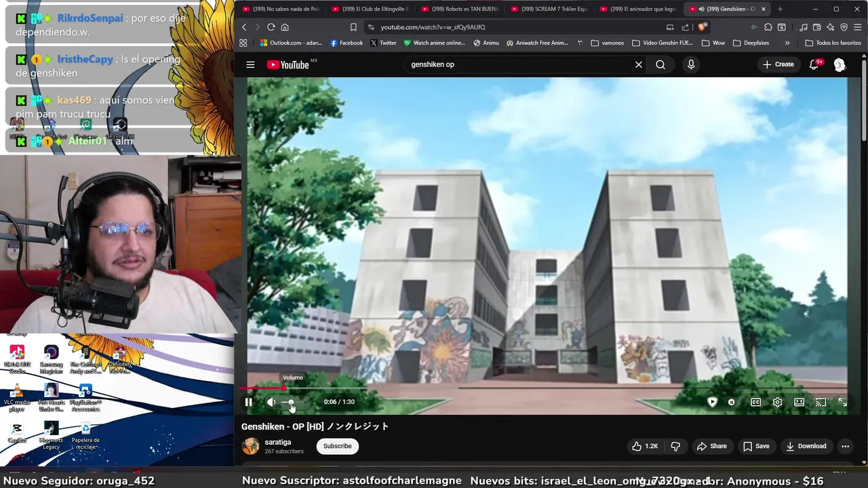Click the shield icon in the player controls
Screen dimensions: 868x488
[712, 402]
